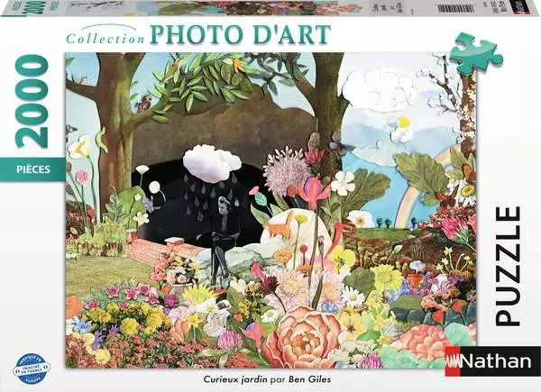Click the PHOTO D'ART title text
This screenshot has height=392, width=541.
tap(239, 36)
